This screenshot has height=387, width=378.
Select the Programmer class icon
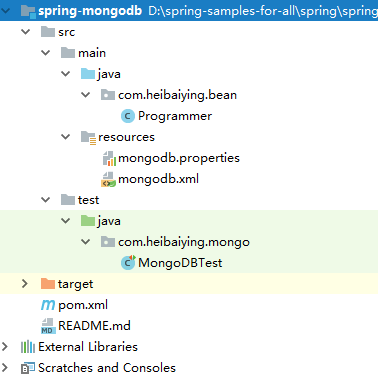127,116
